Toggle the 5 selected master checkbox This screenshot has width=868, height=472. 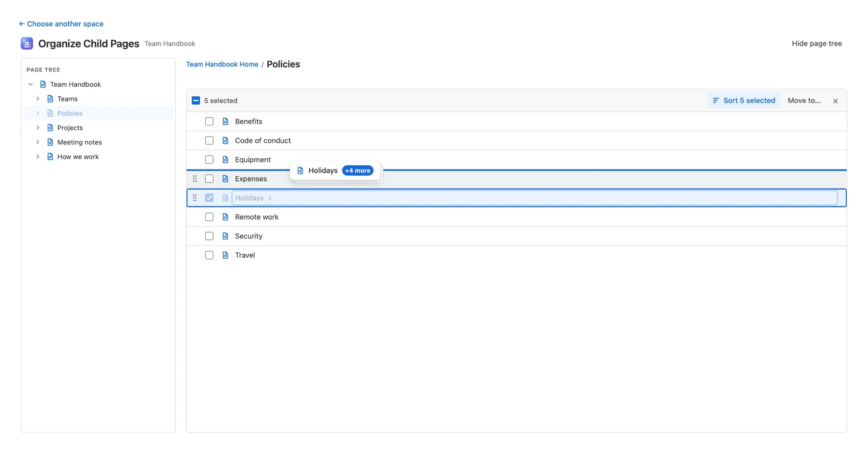[196, 101]
